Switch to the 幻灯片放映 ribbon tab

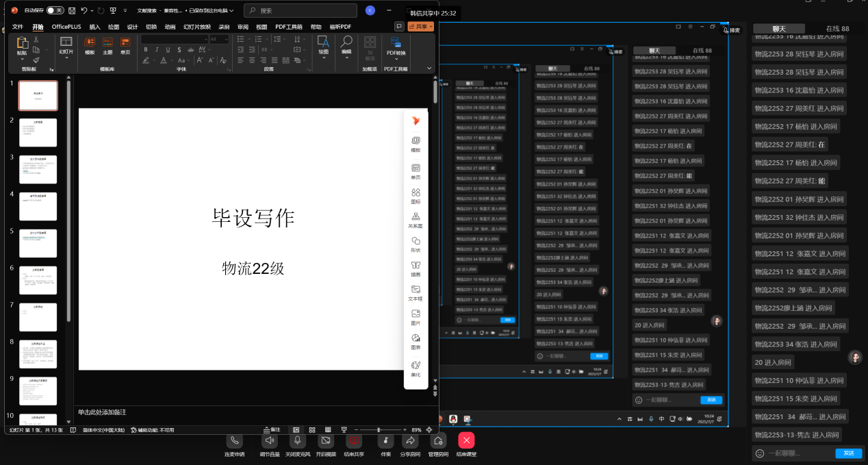[196, 27]
